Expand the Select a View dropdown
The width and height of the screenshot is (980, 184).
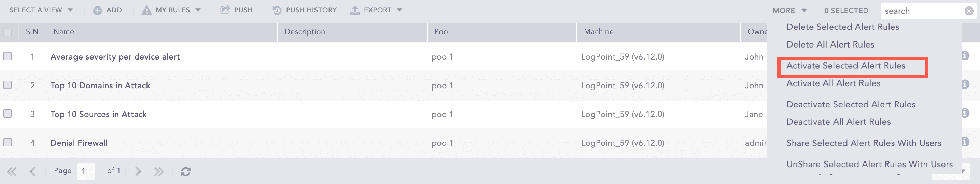(41, 10)
